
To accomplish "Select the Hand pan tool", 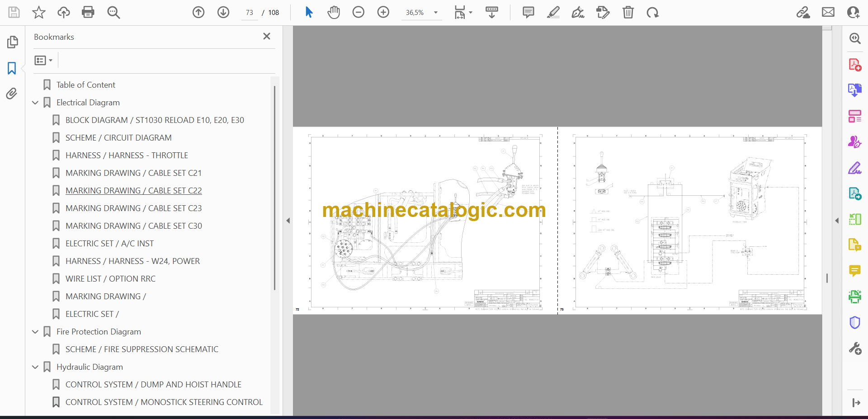I will pos(334,12).
